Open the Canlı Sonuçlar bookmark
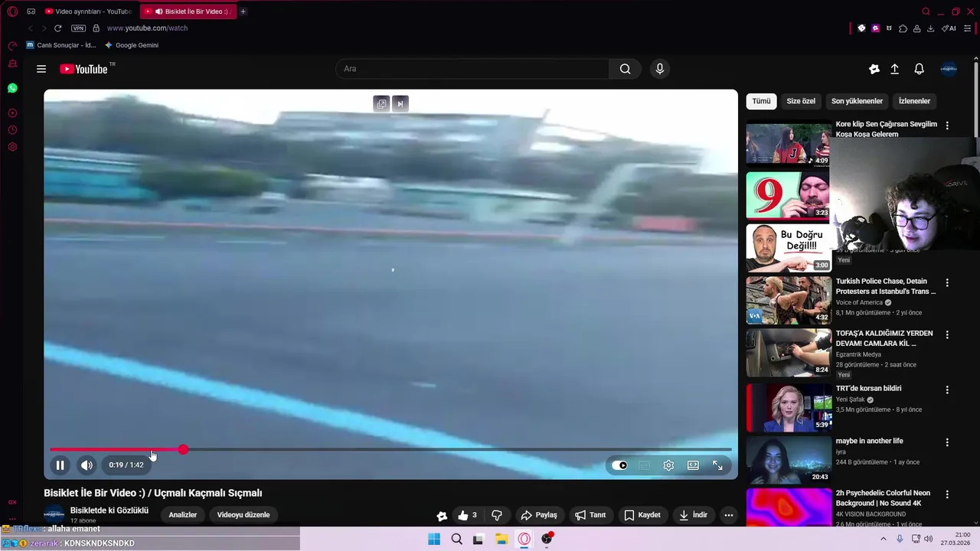980x551 pixels. pos(61,45)
